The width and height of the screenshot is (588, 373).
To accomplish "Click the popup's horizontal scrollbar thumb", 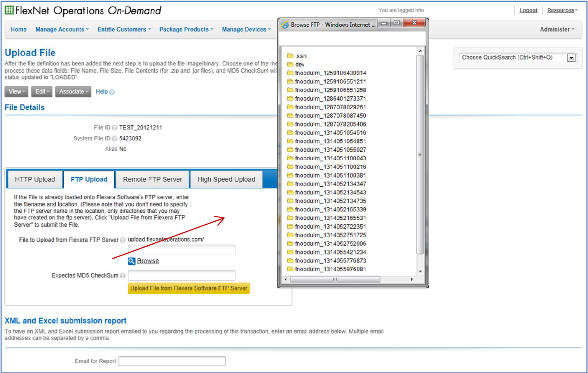I will [x=335, y=279].
